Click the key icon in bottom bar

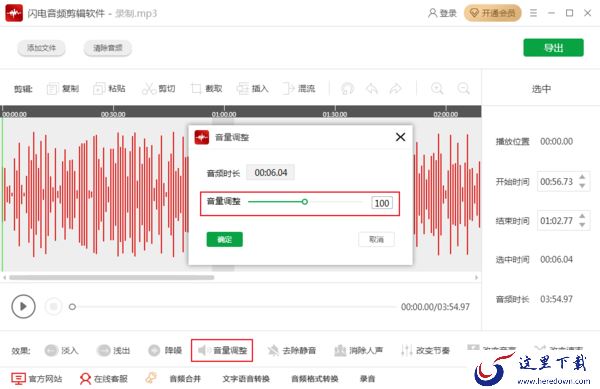point(151,378)
